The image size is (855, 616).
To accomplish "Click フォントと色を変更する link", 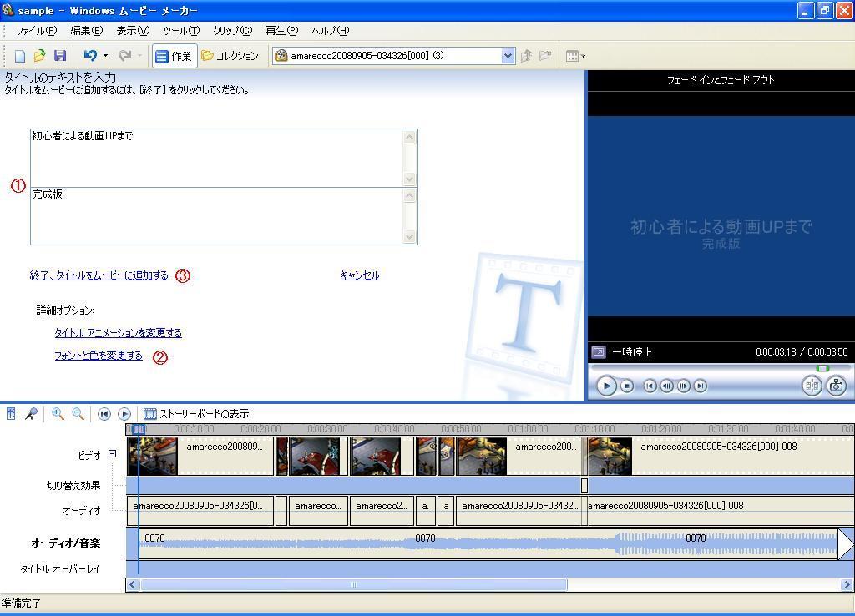I will (99, 356).
